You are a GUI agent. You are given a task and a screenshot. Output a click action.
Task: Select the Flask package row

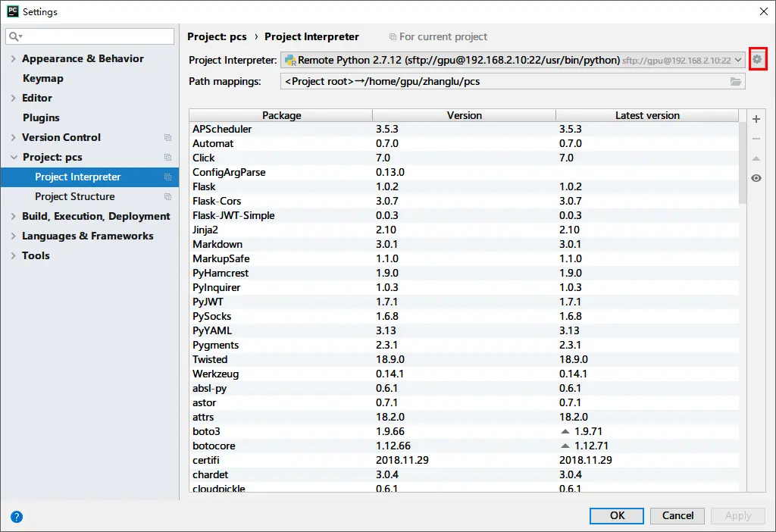point(464,186)
